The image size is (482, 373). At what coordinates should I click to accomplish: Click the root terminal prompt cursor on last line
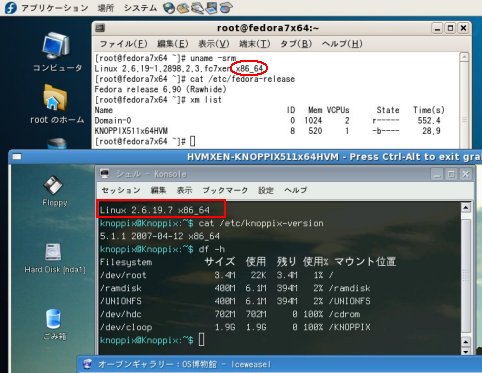point(193,141)
